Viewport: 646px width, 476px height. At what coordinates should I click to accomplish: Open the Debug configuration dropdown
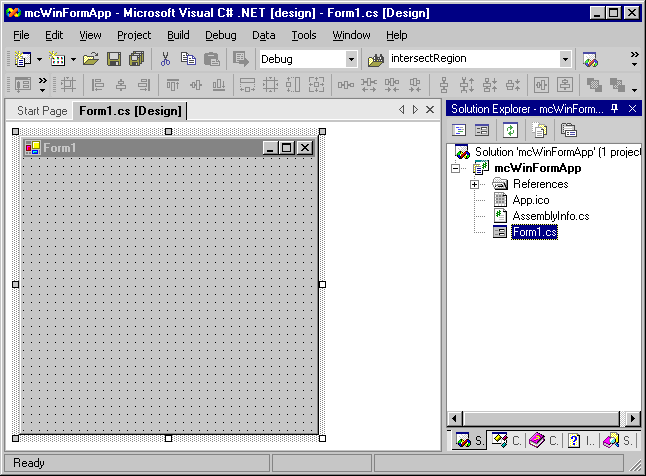(351, 59)
